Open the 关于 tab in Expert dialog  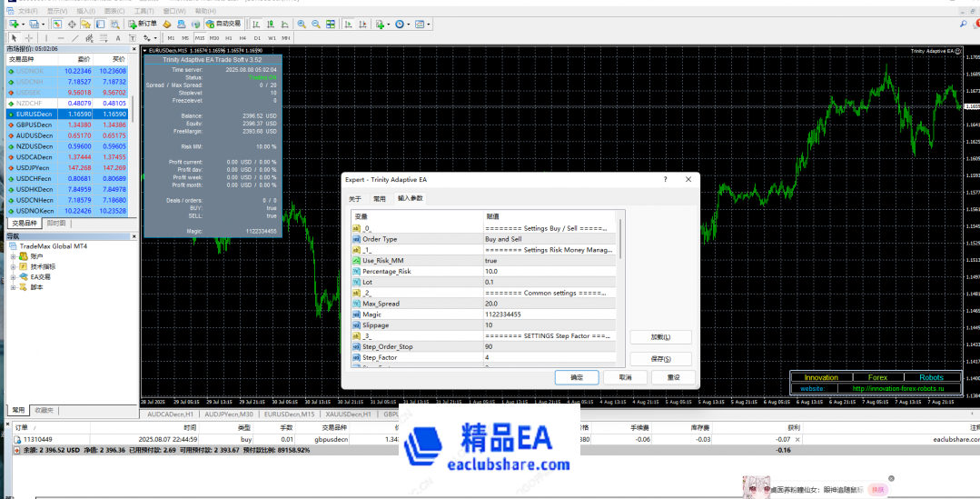pyautogui.click(x=355, y=198)
